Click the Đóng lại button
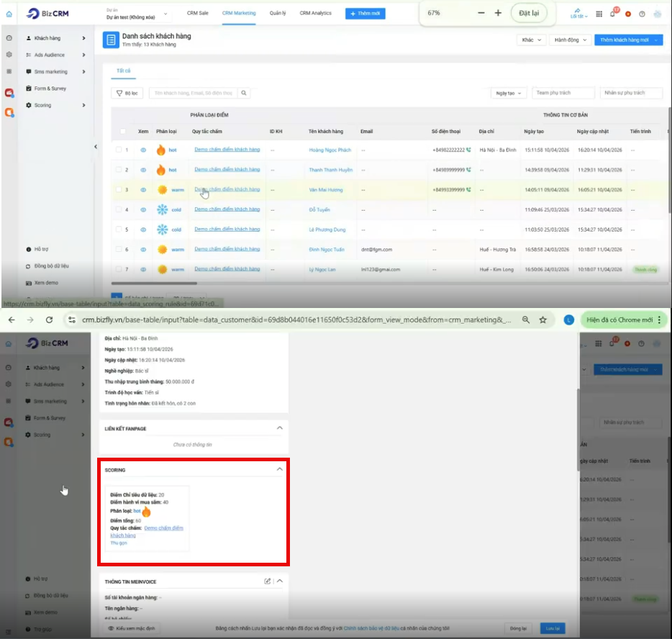Image resolution: width=672 pixels, height=639 pixels. [518, 628]
